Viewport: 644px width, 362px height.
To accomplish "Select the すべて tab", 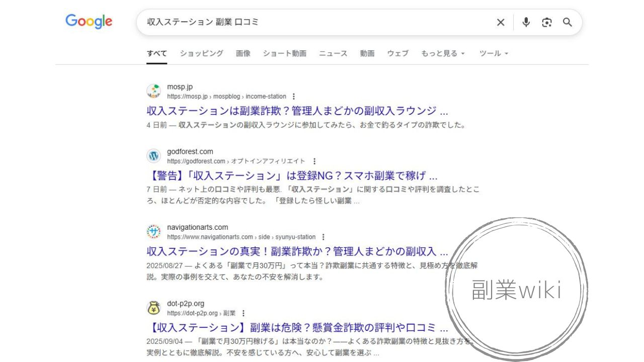I will pyautogui.click(x=157, y=53).
